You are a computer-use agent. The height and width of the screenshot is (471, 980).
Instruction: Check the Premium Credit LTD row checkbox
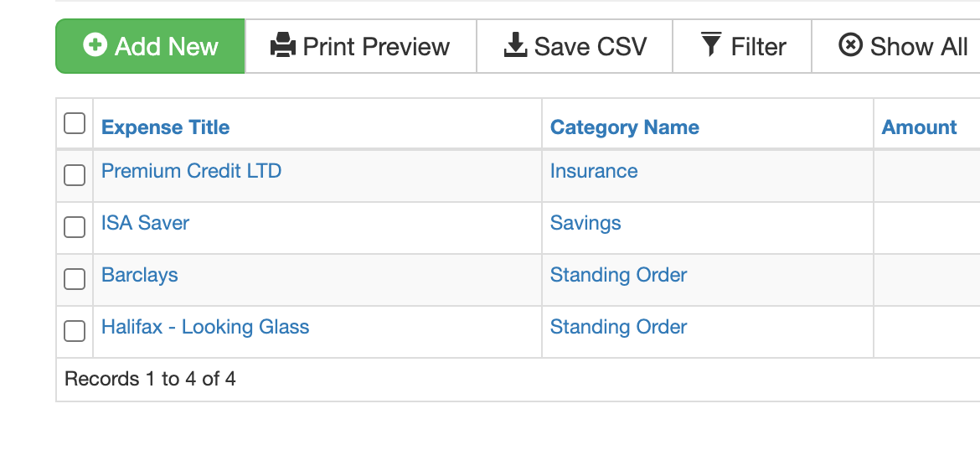pyautogui.click(x=75, y=175)
